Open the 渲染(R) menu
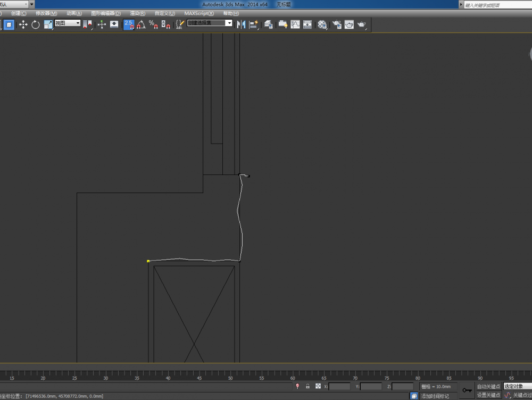532x400 pixels. [x=138, y=13]
